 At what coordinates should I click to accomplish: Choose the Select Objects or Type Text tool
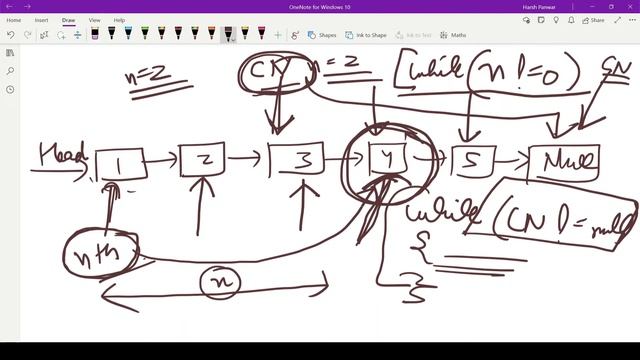pos(44,35)
